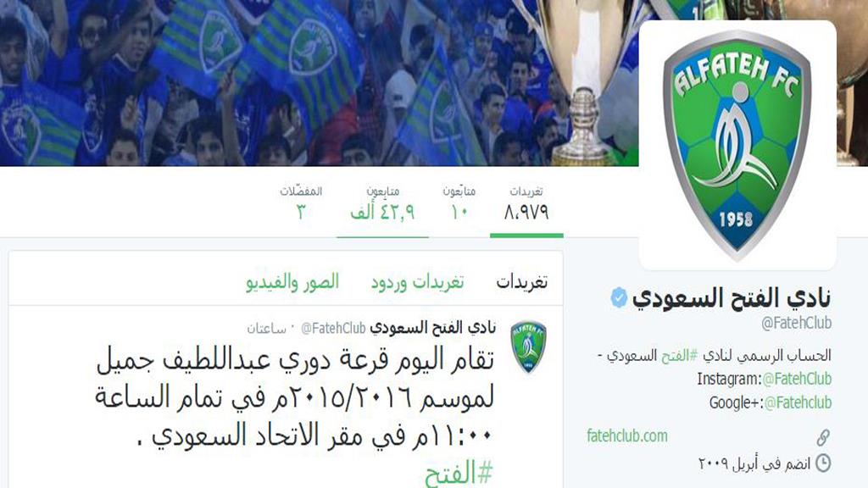The image size is (868, 488).
Task: Click the large Alfateh FC profile logo
Action: (x=737, y=145)
